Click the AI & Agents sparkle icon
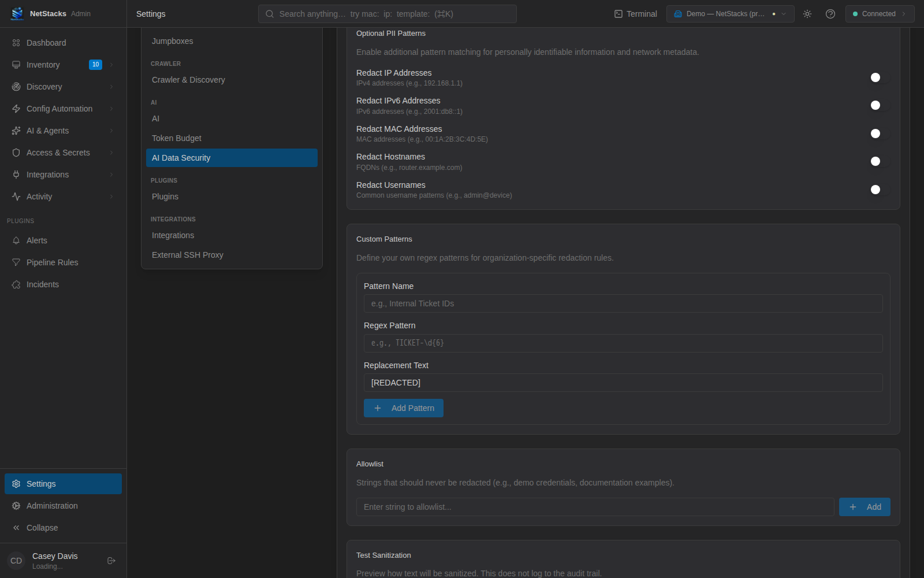The image size is (924, 578). coord(16,131)
